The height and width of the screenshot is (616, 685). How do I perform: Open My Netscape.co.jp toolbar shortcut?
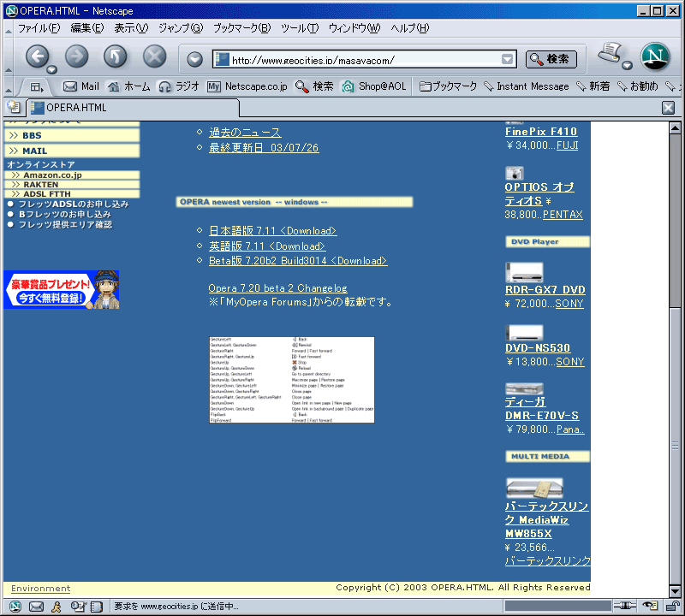(247, 86)
